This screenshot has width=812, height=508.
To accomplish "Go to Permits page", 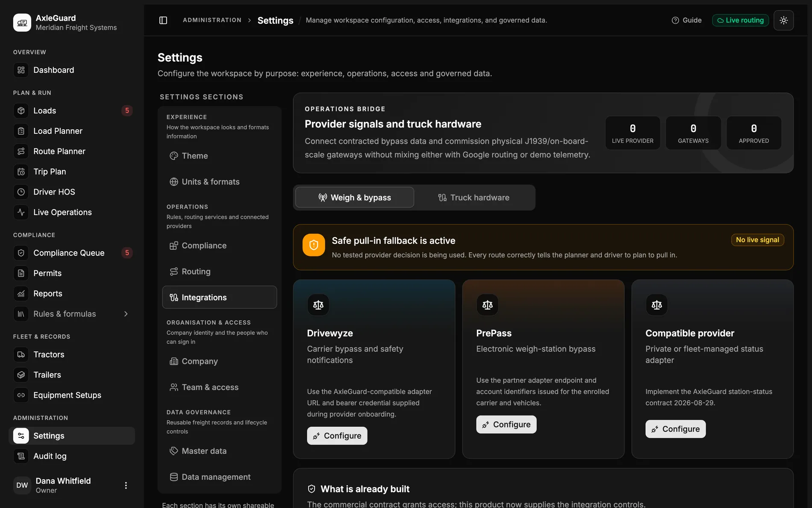I will (72, 273).
